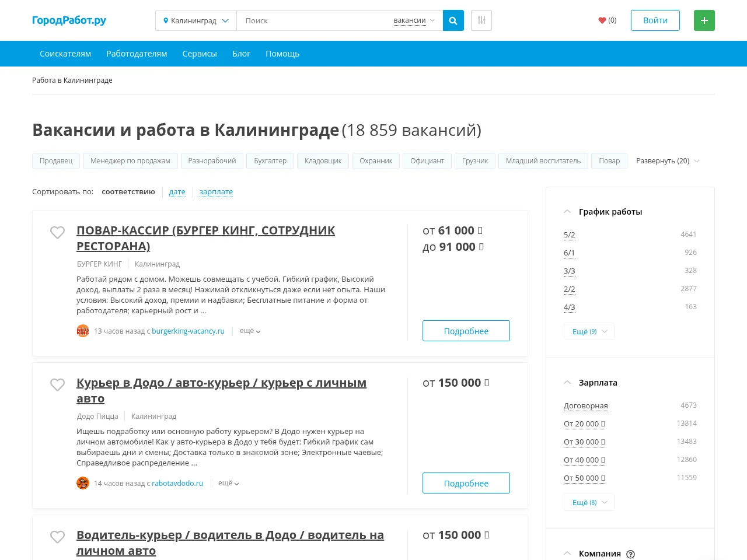Open ПОВАР-КАССИР vacancy title
The width and height of the screenshot is (747, 560).
coord(205,238)
